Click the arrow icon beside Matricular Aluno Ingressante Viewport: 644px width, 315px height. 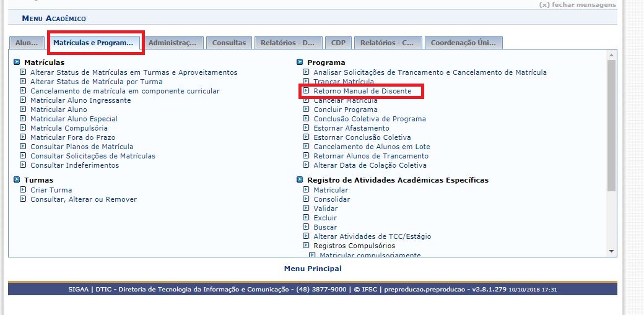[23, 100]
